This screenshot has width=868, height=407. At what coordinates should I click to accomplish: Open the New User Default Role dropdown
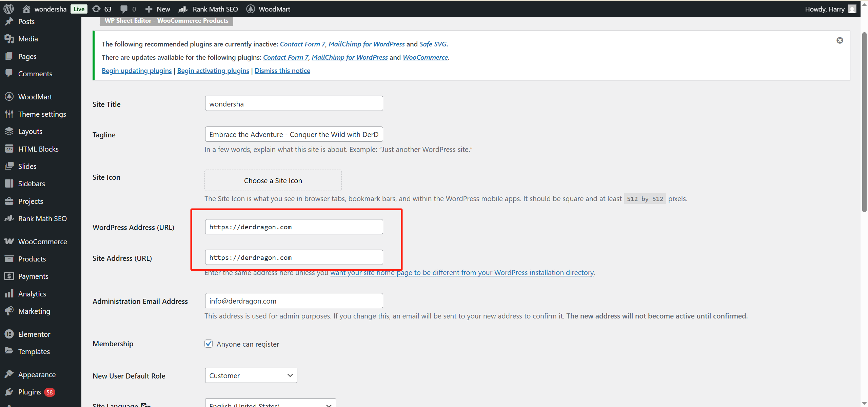(x=251, y=375)
